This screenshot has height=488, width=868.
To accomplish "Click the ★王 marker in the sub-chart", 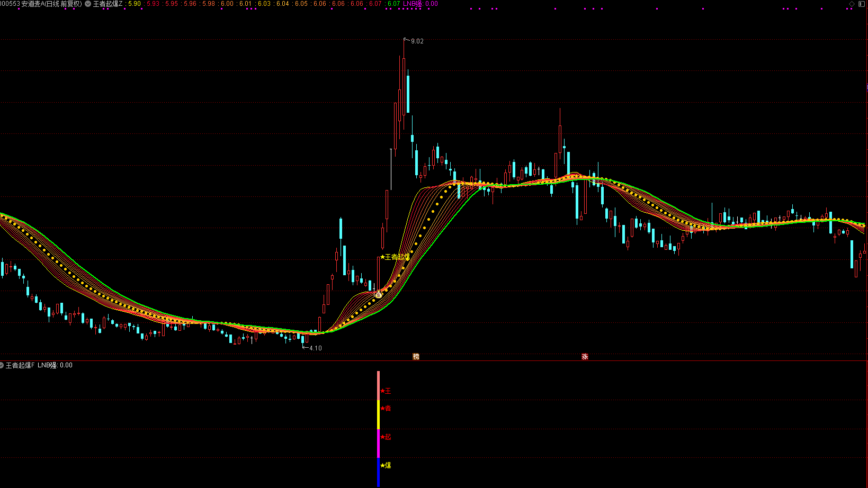I will pyautogui.click(x=386, y=391).
